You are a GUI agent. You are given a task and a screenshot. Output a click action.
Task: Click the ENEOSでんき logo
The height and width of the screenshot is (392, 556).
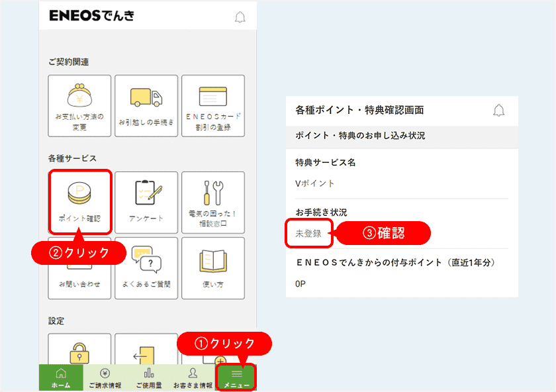pyautogui.click(x=92, y=16)
